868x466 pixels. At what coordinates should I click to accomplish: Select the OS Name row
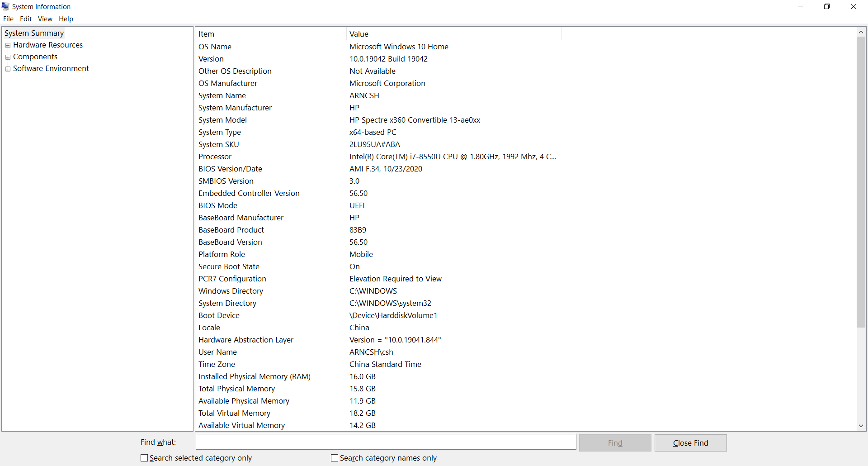378,47
